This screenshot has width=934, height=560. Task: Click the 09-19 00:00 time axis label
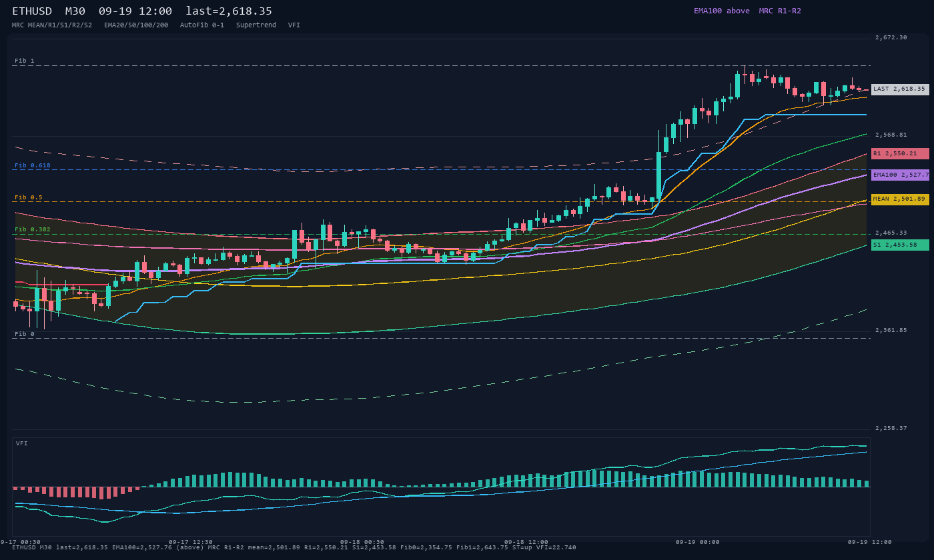click(x=698, y=542)
